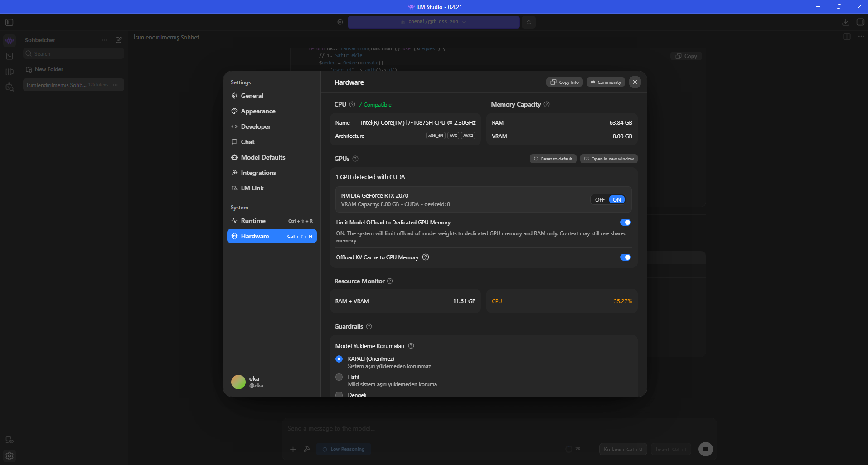
Task: Click model settings gear beside model selector
Action: 340,22
